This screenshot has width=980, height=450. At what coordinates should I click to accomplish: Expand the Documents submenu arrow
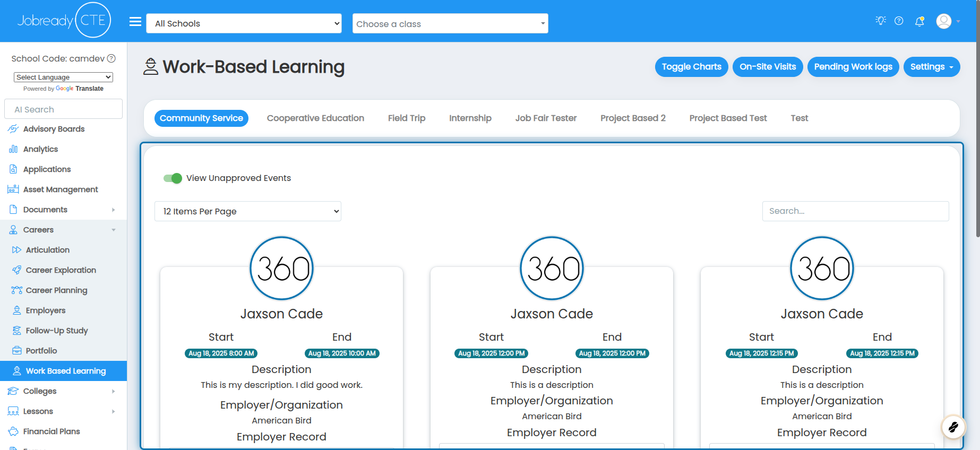tap(114, 210)
